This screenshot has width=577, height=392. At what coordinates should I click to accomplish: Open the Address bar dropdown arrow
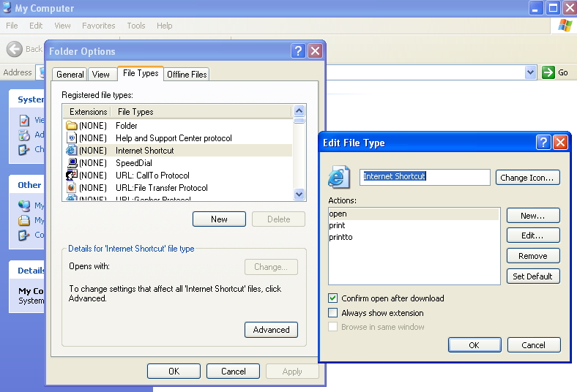(530, 72)
